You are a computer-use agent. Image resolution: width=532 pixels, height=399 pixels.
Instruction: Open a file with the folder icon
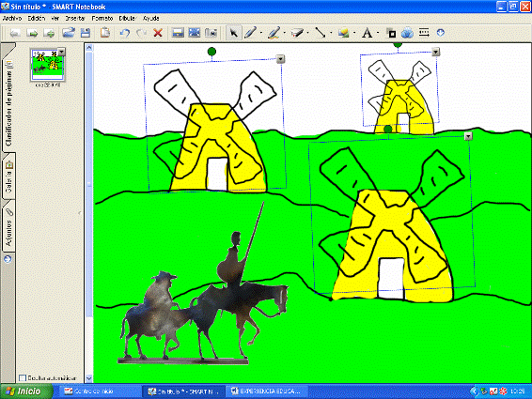tap(69, 33)
